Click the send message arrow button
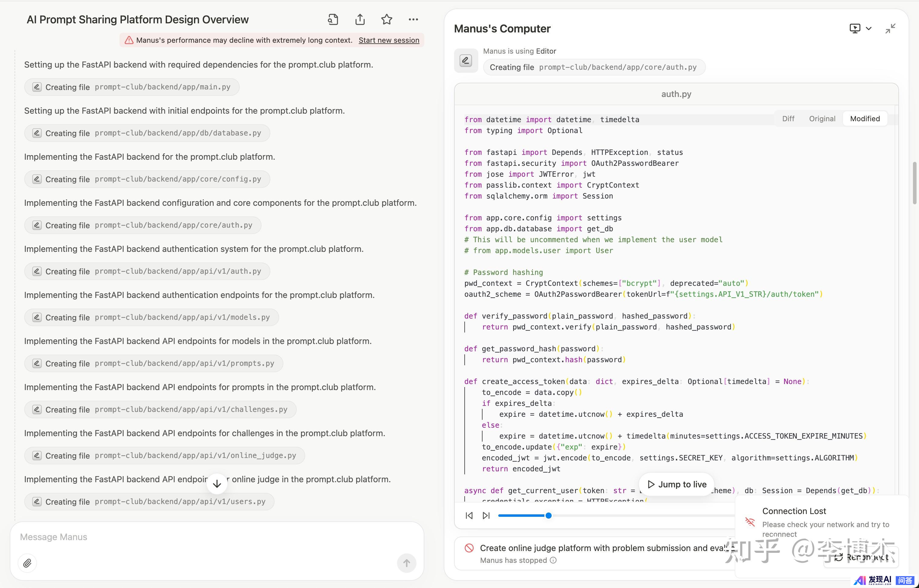 [x=406, y=563]
